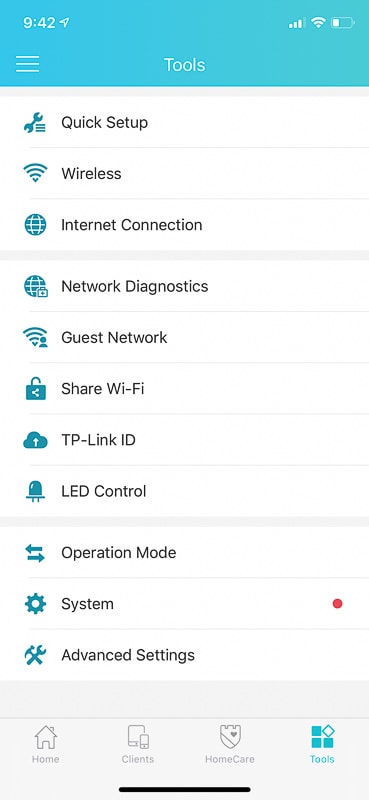Tap the System gear icon
The image size is (369, 800).
[35, 604]
